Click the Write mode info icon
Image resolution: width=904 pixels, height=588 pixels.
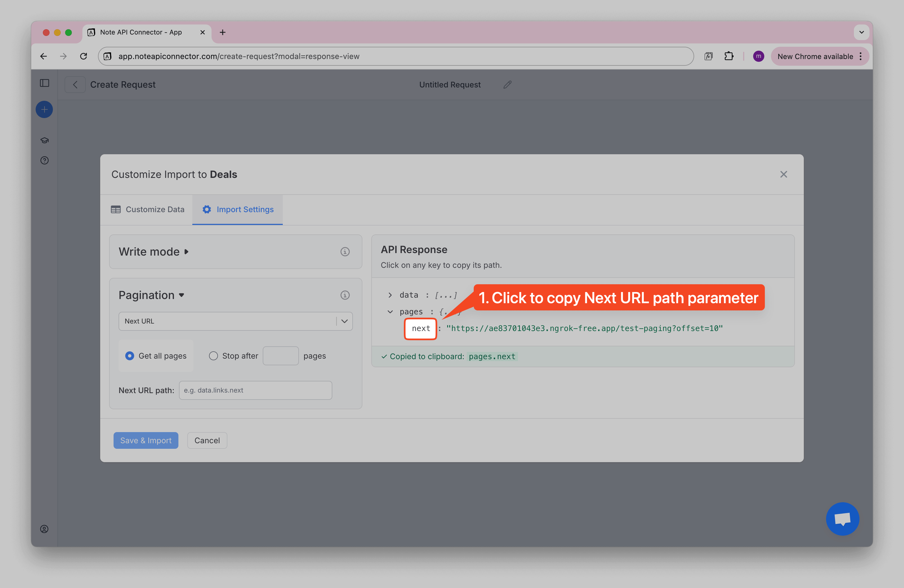pyautogui.click(x=345, y=251)
